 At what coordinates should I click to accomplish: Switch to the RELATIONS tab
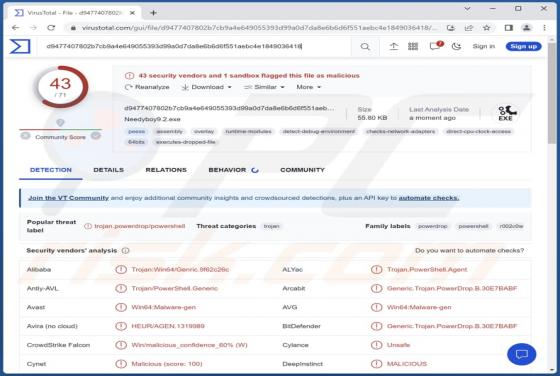pos(166,170)
